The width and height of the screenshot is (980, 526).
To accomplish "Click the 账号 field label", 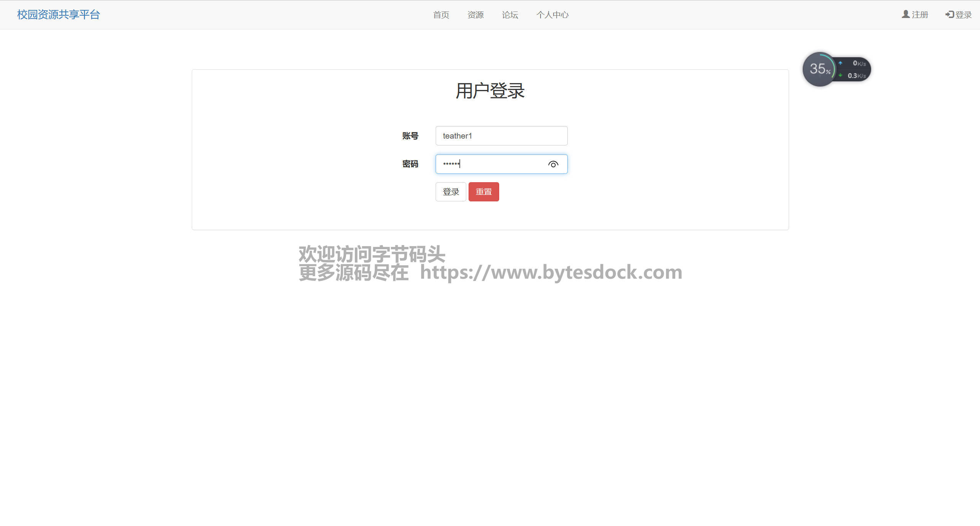I will (410, 136).
